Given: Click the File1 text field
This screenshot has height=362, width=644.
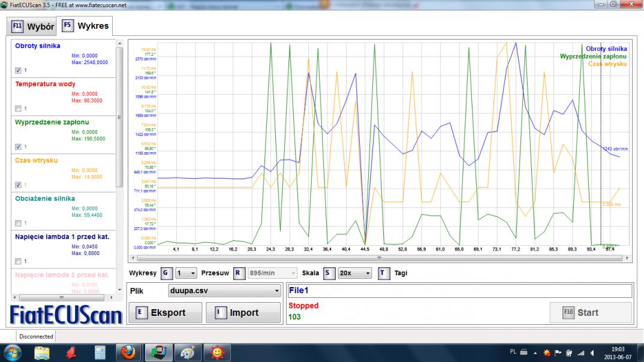Looking at the screenshot, I should [459, 291].
